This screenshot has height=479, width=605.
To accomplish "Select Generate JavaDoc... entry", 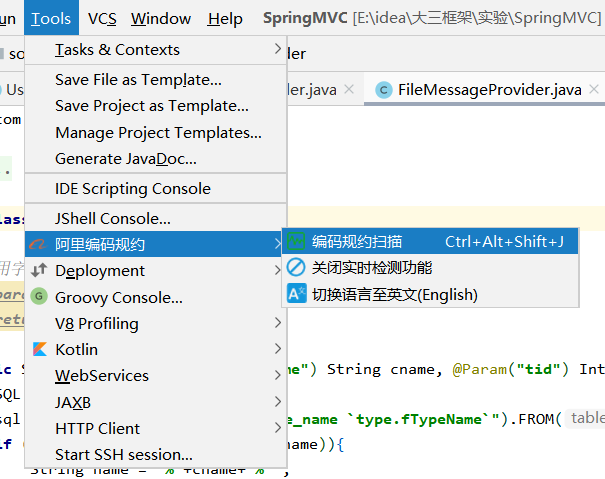I will click(x=156, y=159).
